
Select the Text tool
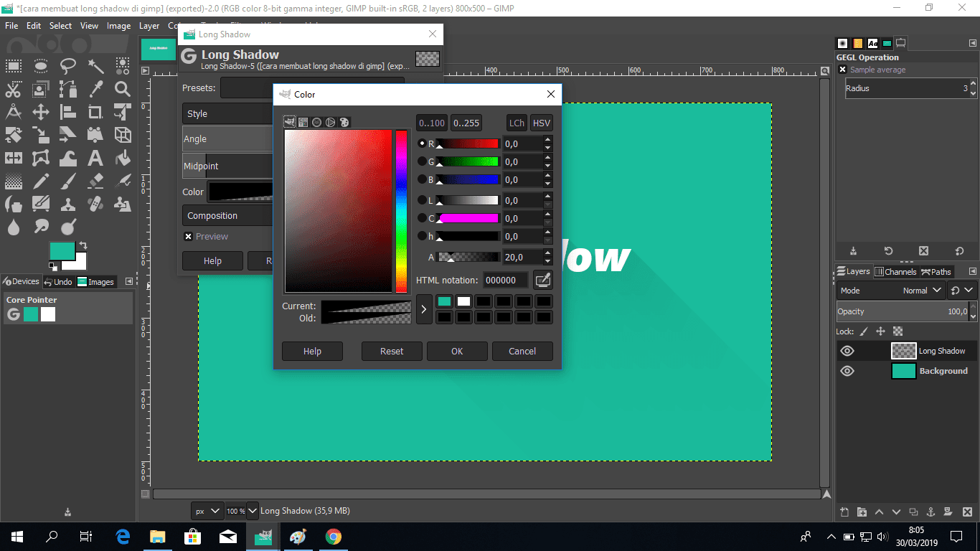pos(95,157)
